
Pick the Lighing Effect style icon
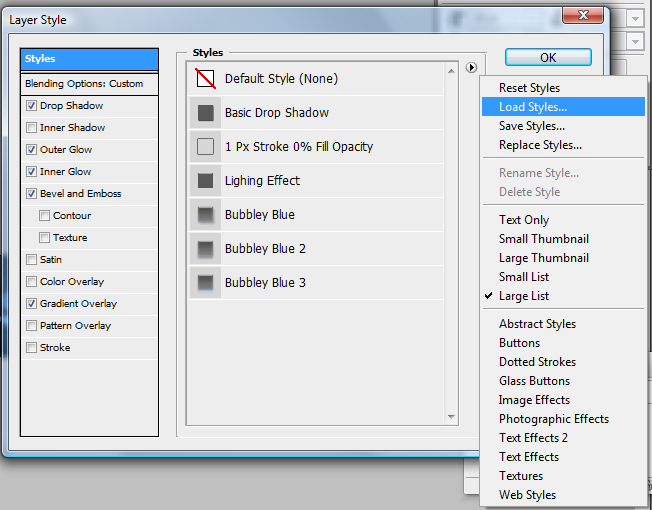[x=205, y=181]
